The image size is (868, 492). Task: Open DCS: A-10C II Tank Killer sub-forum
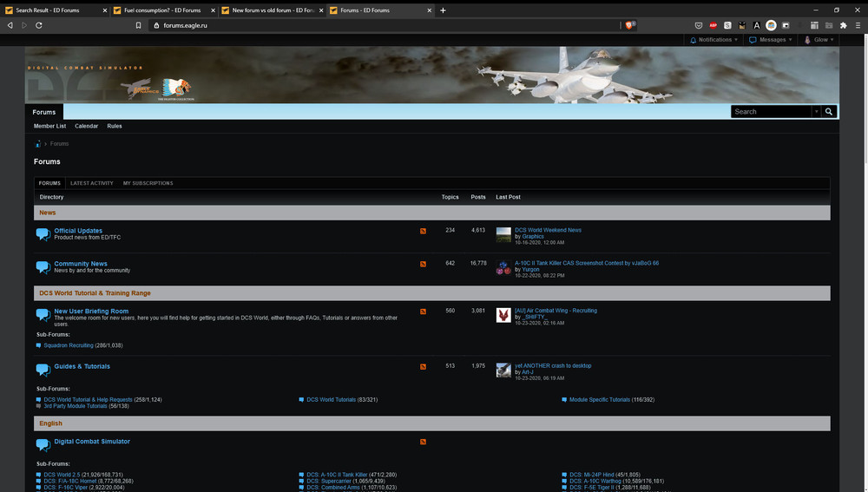click(337, 475)
